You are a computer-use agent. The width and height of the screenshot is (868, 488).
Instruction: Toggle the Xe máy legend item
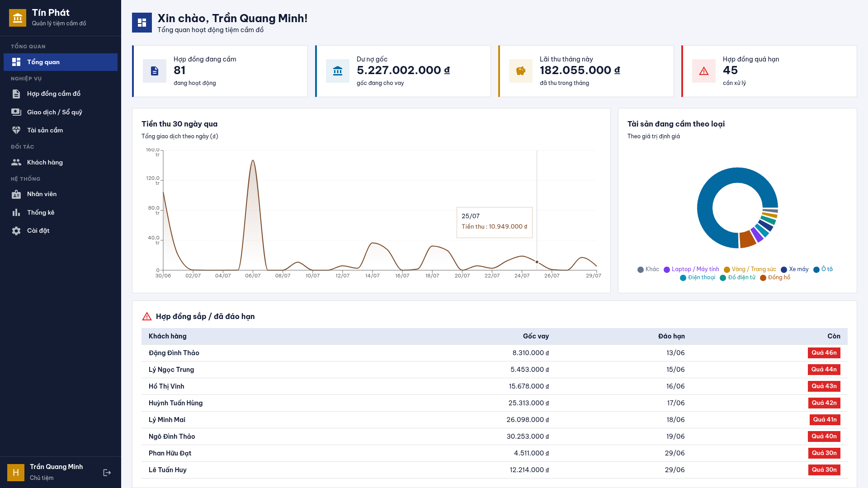pyautogui.click(x=794, y=269)
